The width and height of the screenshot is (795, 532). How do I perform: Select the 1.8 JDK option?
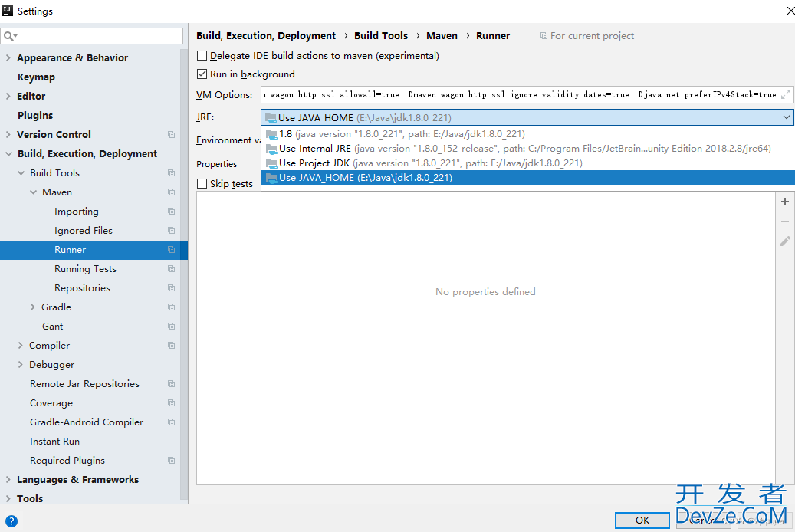click(527, 134)
